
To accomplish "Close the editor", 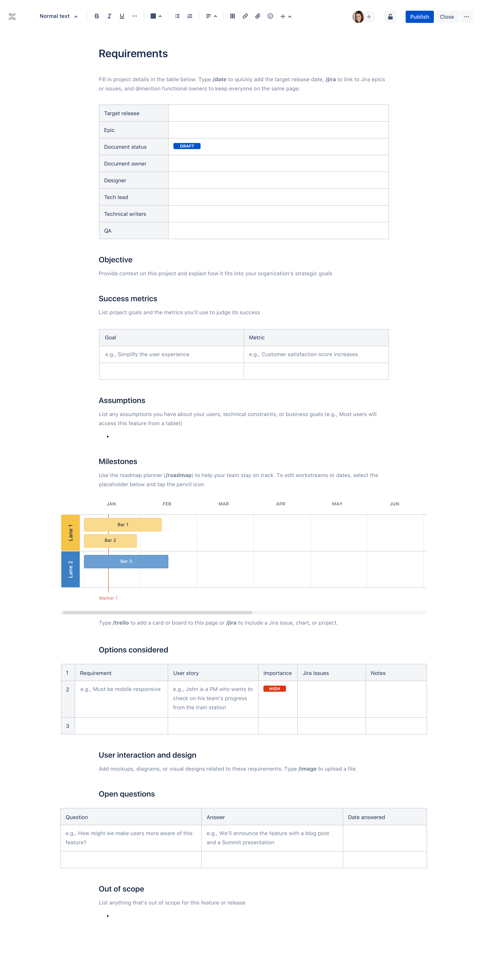I will pos(447,17).
